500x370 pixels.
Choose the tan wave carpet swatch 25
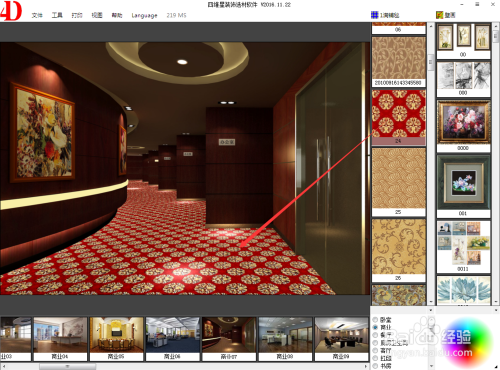tap(399, 182)
